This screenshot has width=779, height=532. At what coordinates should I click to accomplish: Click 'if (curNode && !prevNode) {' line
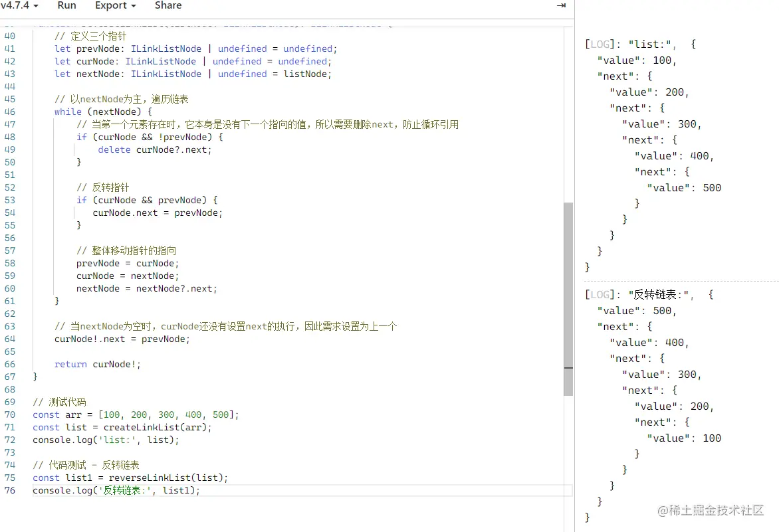pos(150,137)
